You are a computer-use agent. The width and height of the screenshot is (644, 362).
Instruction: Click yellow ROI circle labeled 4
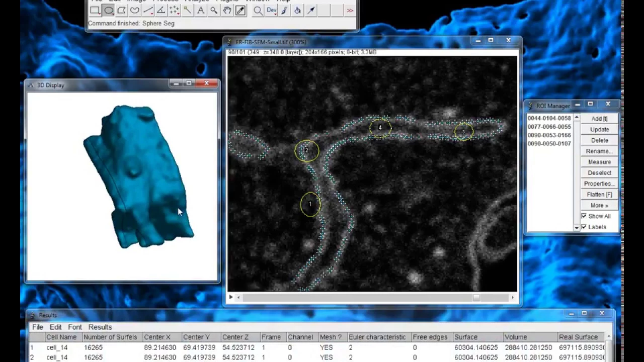[380, 128]
